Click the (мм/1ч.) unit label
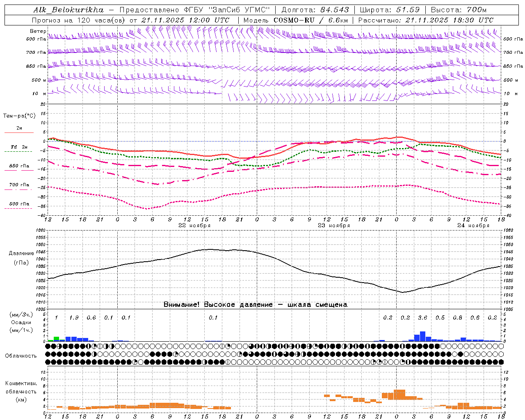This screenshot has width=525, height=420. (x=21, y=330)
